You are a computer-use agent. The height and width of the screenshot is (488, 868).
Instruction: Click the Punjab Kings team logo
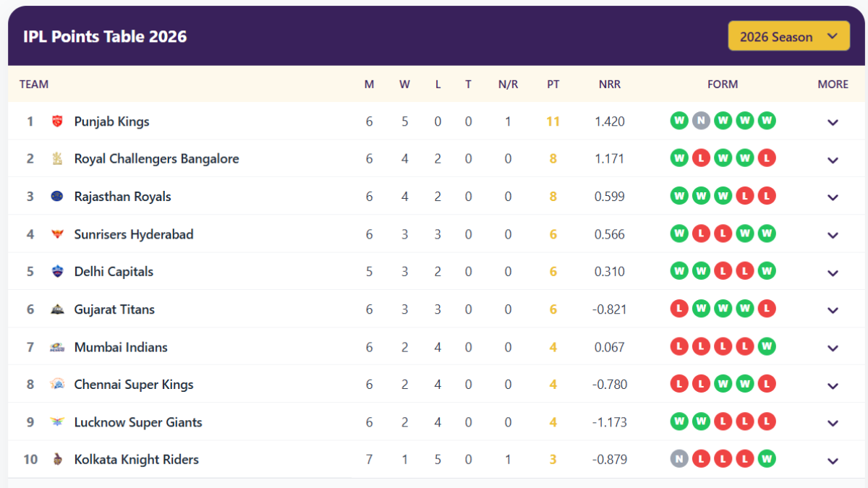59,121
